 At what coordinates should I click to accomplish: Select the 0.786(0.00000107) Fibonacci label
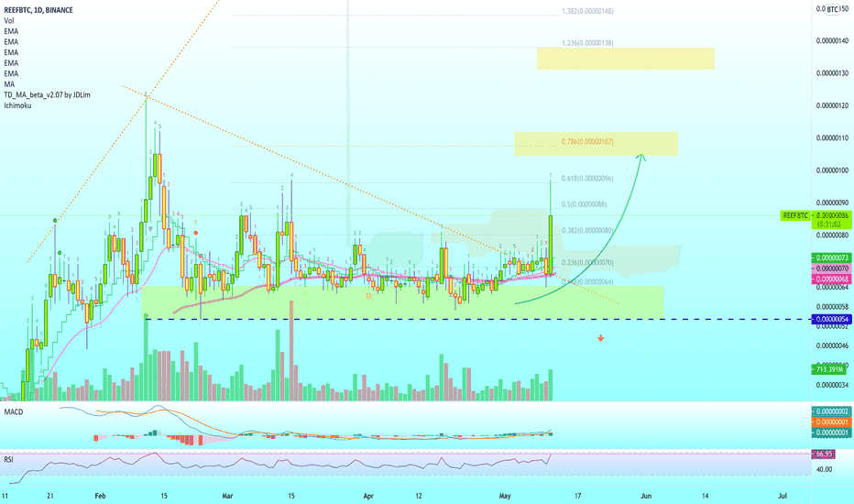pyautogui.click(x=587, y=142)
